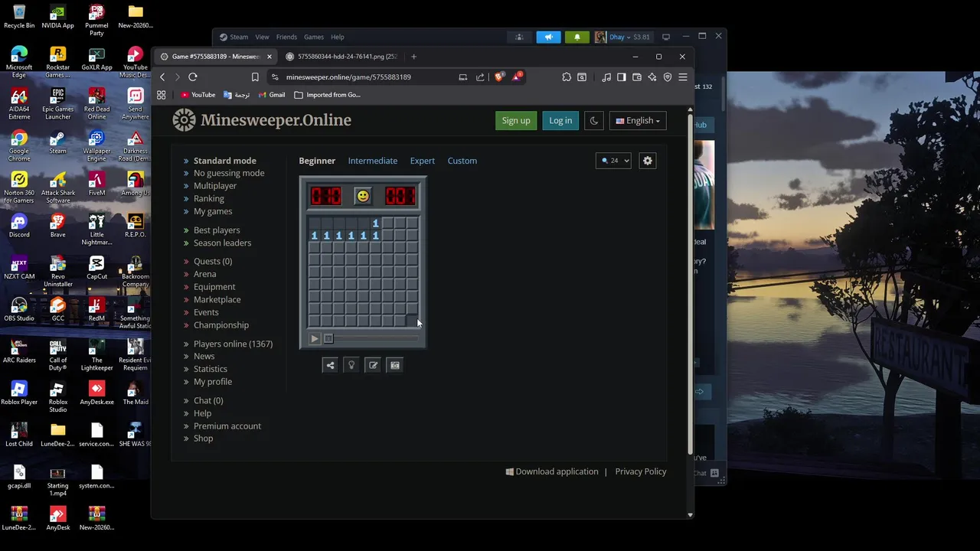980x551 pixels.
Task: Click the Google Chrome desktop icon
Action: tap(19, 146)
